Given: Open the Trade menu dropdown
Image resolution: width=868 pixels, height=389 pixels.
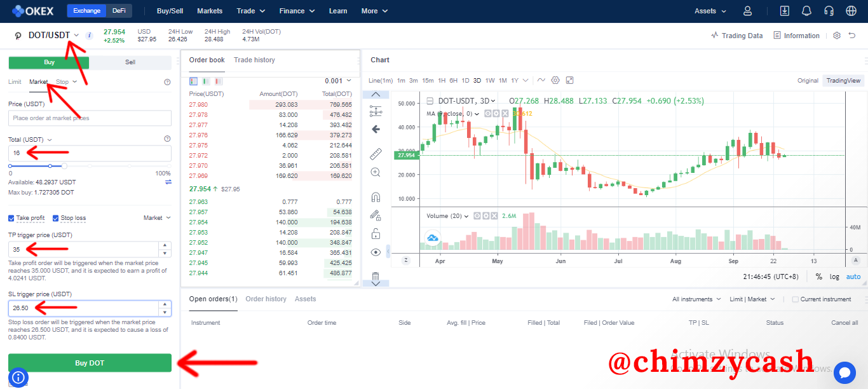Looking at the screenshot, I should [x=251, y=11].
